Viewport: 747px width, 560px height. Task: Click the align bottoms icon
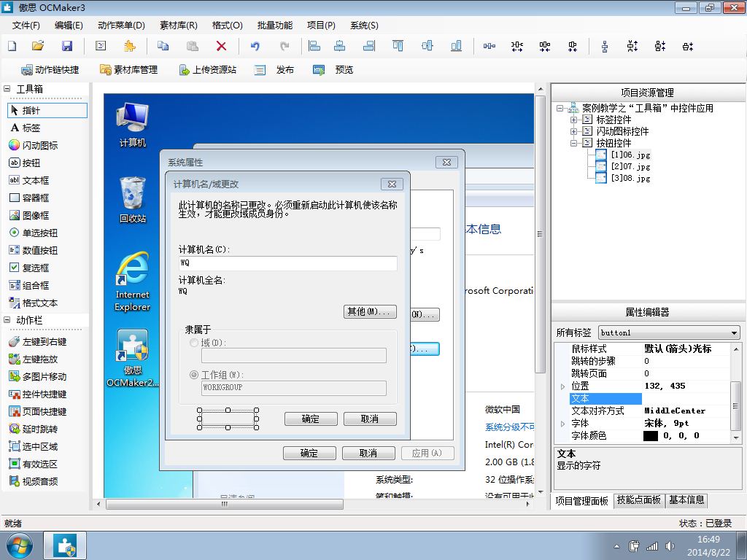point(456,46)
